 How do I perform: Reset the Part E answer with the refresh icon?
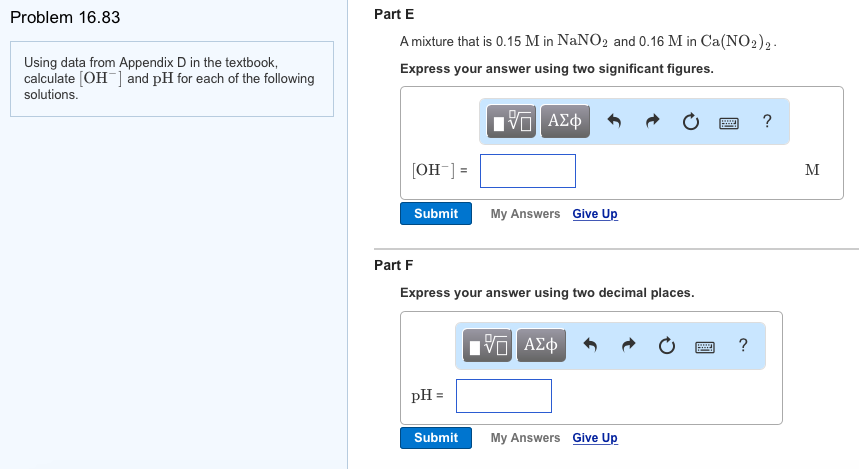pos(691,121)
